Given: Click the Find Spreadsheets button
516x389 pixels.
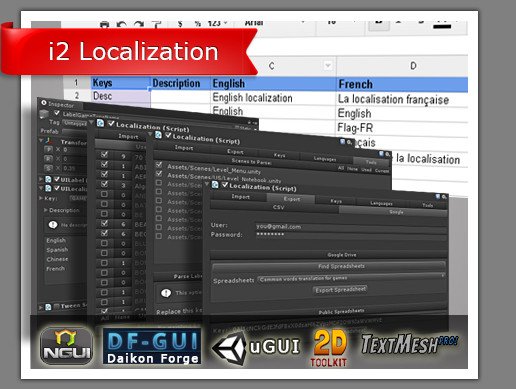Looking at the screenshot, I should click(x=329, y=266).
